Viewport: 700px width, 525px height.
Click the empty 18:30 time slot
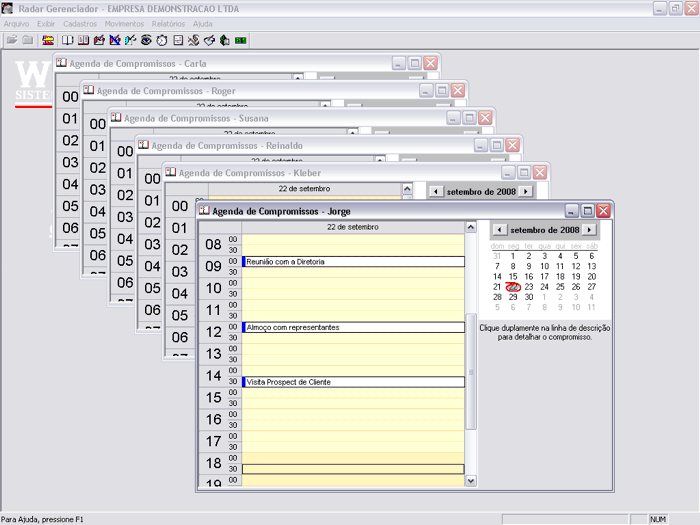(x=353, y=469)
